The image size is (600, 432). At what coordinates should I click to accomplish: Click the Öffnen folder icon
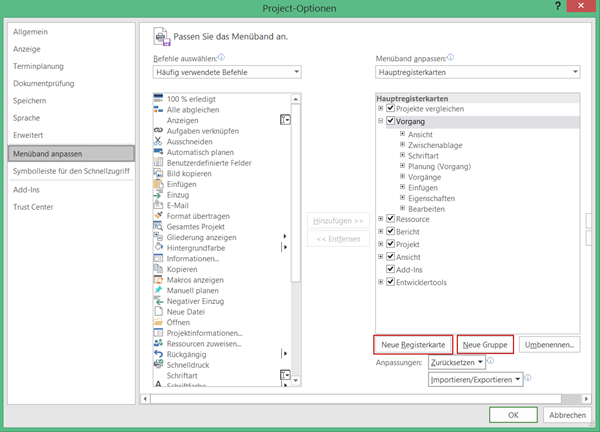(x=158, y=322)
